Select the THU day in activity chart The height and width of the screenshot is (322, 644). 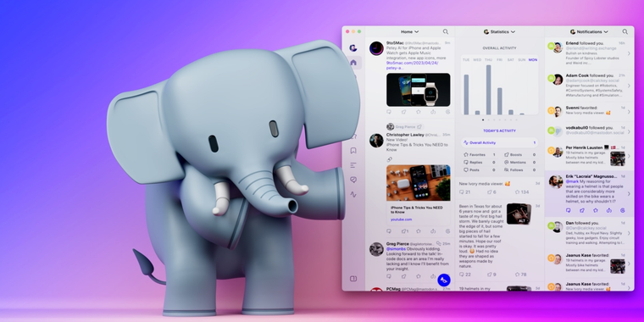pyautogui.click(x=488, y=60)
